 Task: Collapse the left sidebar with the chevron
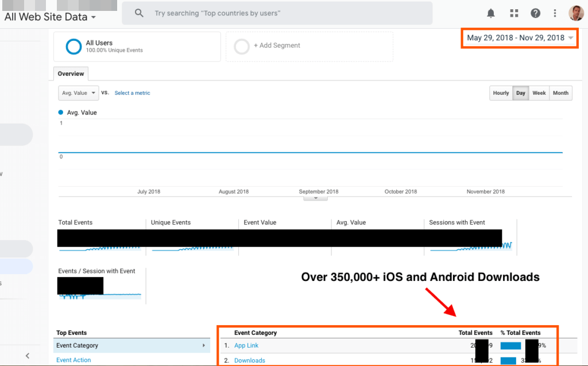(28, 356)
